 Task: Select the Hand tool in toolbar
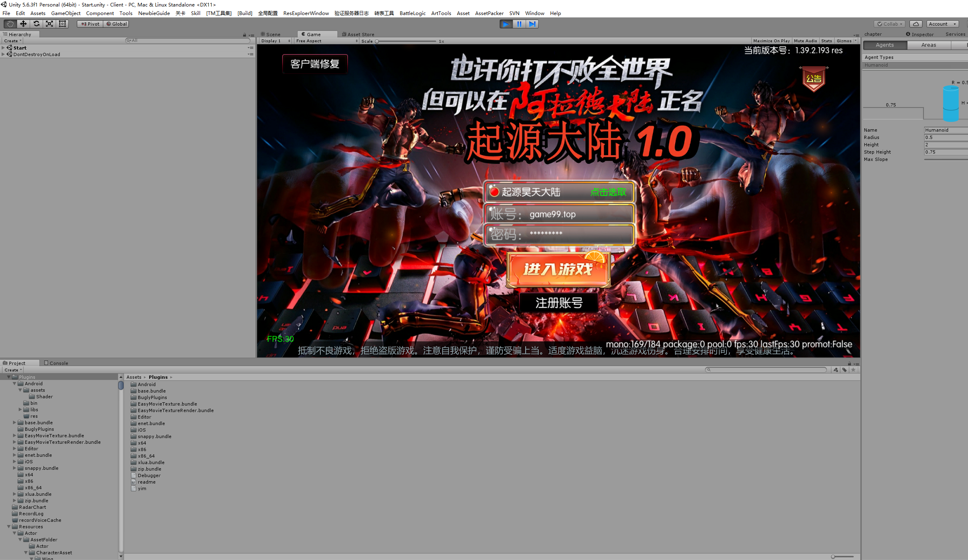click(10, 24)
